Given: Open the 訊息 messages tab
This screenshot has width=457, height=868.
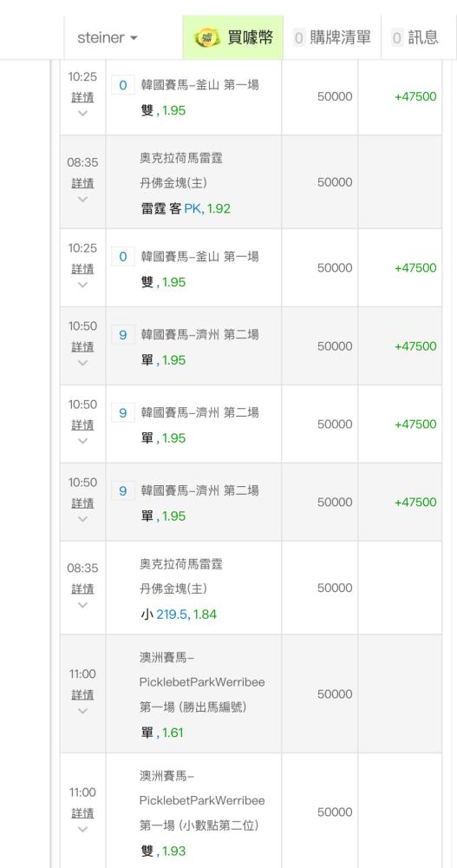Looking at the screenshot, I should (x=415, y=37).
